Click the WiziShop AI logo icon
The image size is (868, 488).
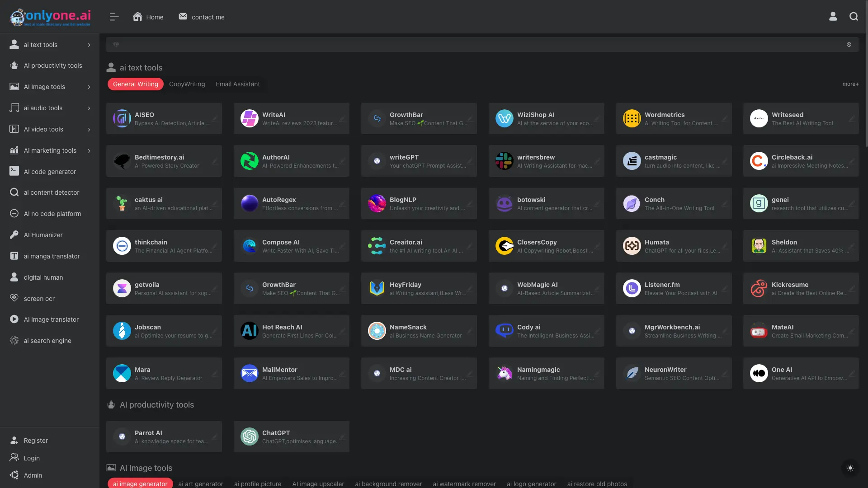tap(505, 118)
